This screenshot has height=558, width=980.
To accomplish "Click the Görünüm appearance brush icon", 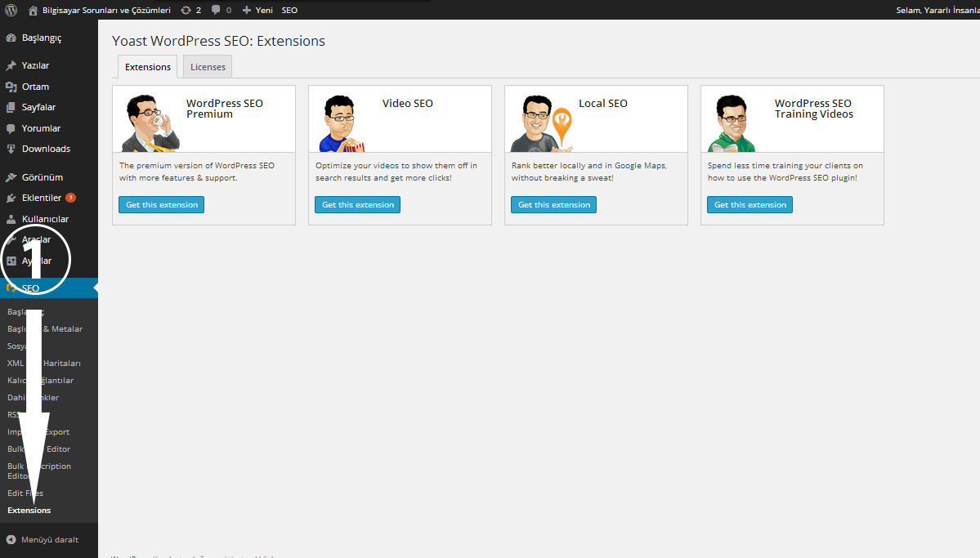I will coord(11,177).
